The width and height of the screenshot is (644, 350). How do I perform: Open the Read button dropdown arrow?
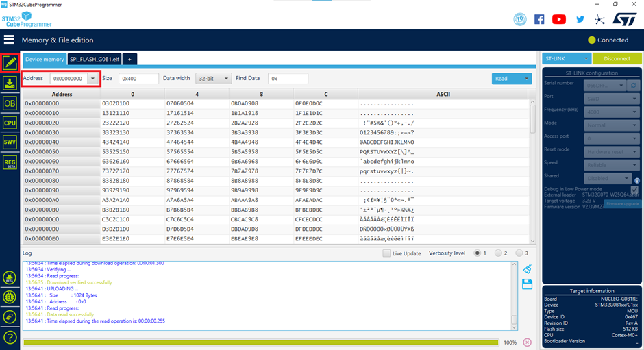point(527,79)
